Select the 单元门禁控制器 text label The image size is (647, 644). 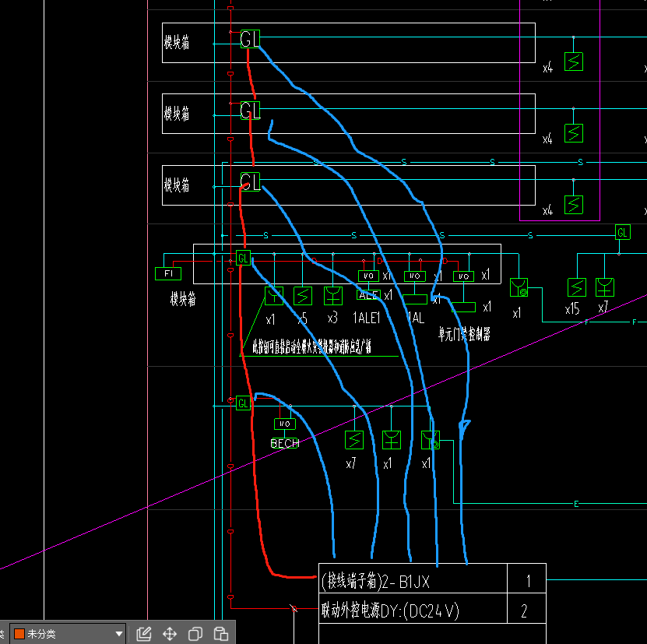[x=464, y=334]
